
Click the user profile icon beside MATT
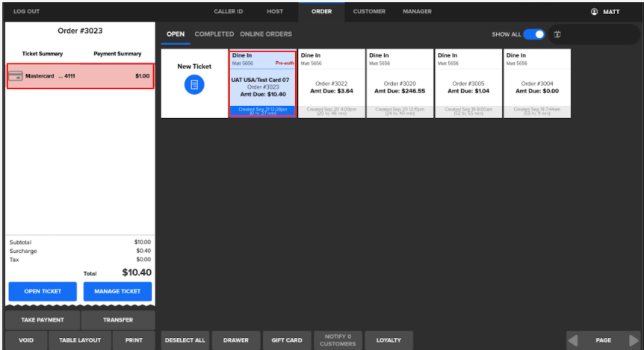click(x=595, y=12)
